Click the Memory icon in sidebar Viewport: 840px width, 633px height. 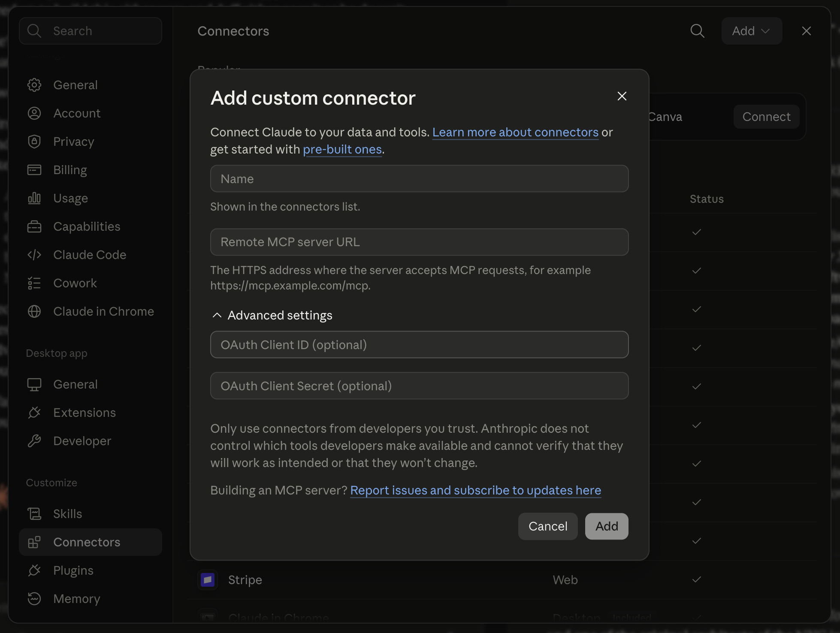click(34, 599)
